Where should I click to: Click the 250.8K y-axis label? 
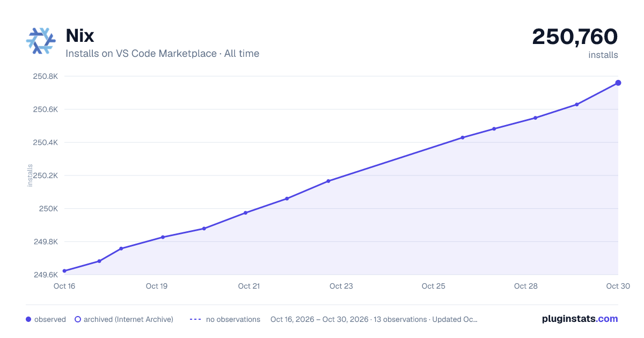click(46, 76)
